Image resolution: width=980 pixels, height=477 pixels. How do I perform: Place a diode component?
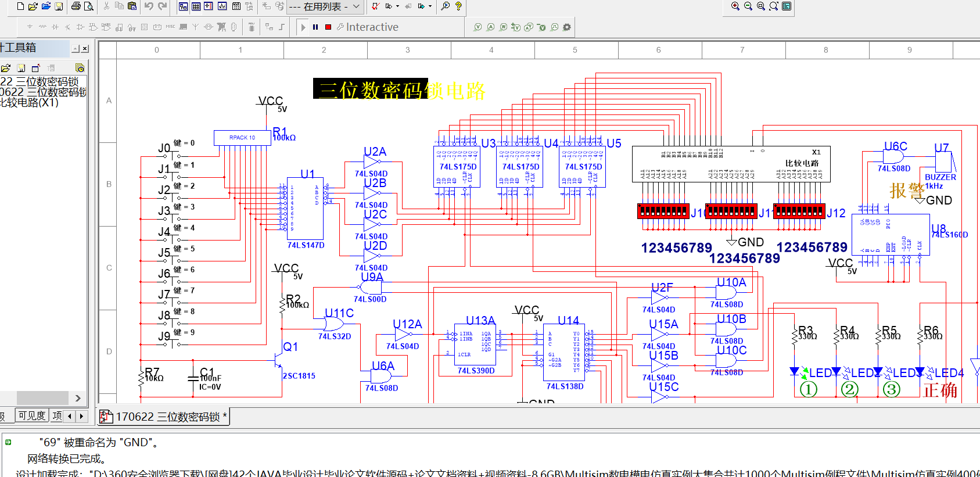pyautogui.click(x=55, y=27)
